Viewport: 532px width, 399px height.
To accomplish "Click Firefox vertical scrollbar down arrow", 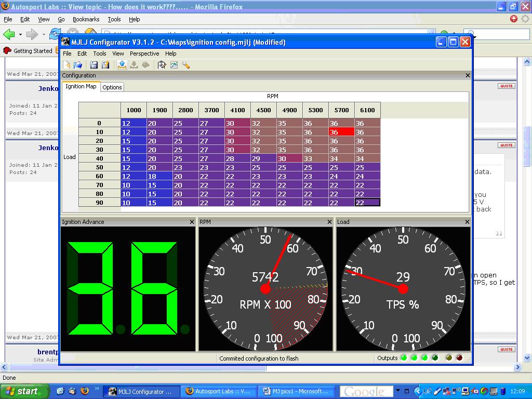I will click(527, 357).
